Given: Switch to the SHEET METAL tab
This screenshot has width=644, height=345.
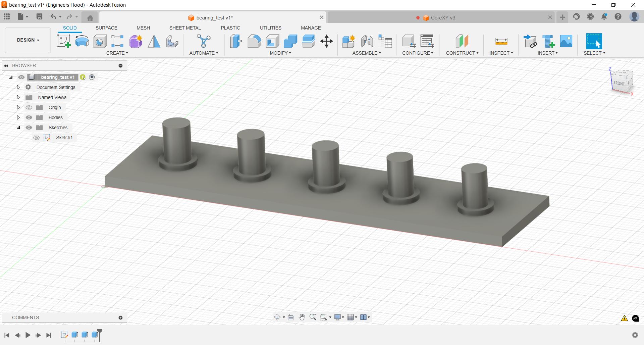Looking at the screenshot, I should click(185, 28).
